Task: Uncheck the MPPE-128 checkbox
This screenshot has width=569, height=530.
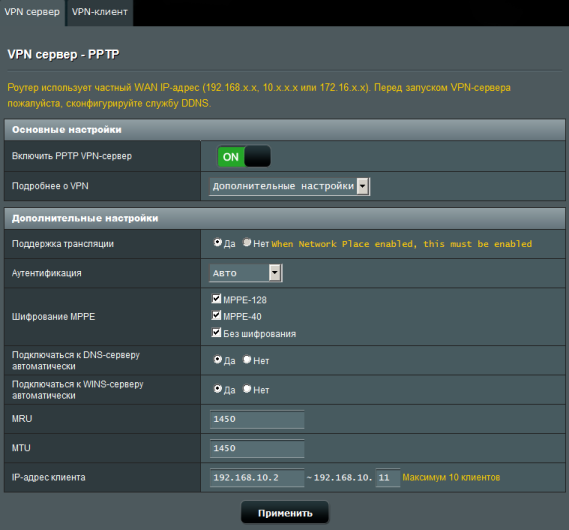Action: point(216,299)
